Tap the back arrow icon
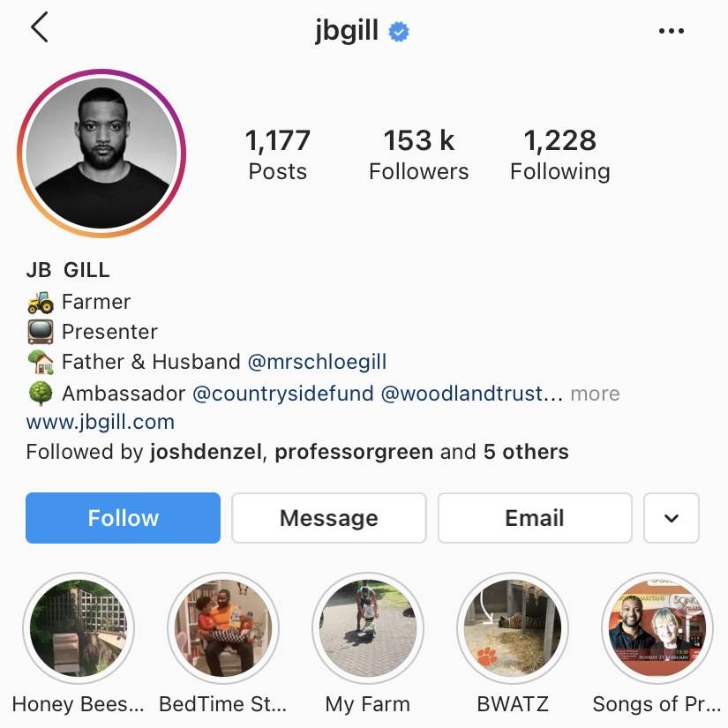Viewport: 728px width, 728px height. 40,27
